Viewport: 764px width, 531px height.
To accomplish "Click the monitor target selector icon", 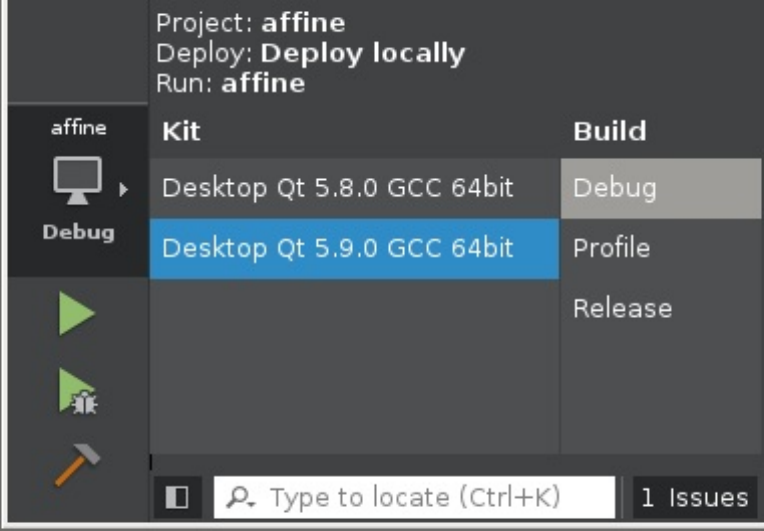I will click(x=76, y=182).
